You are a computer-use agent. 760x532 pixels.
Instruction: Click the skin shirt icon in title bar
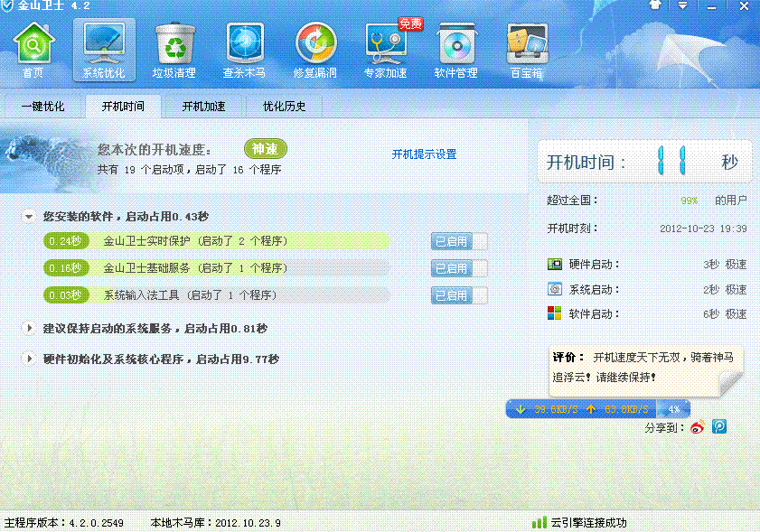(655, 5)
